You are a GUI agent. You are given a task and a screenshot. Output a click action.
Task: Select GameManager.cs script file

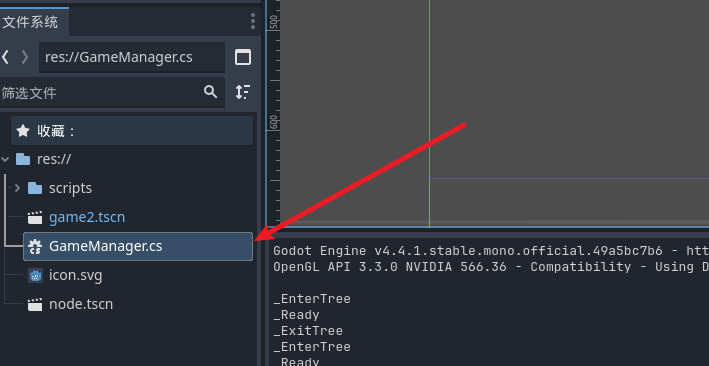coord(138,246)
